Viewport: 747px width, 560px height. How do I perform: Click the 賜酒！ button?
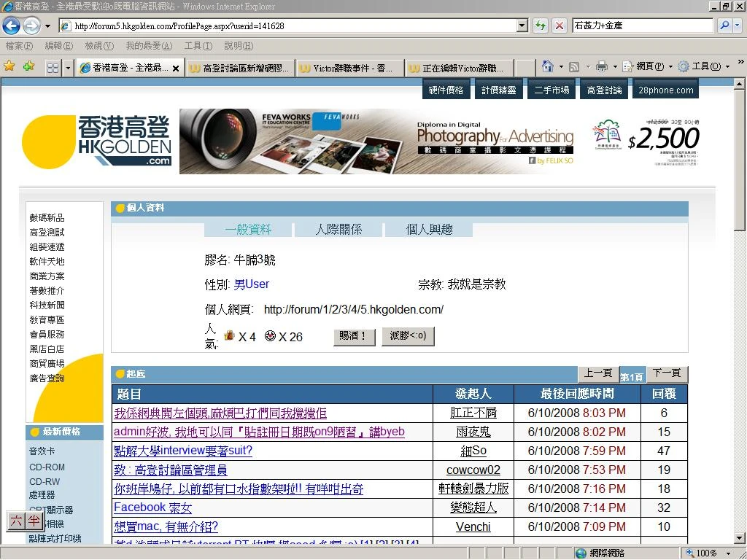[354, 336]
